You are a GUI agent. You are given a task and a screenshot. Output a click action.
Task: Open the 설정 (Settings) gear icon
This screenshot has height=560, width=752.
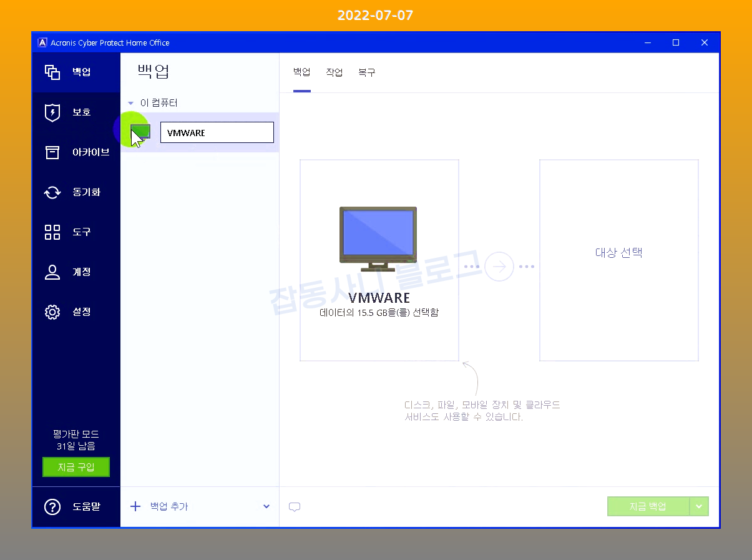[52, 312]
